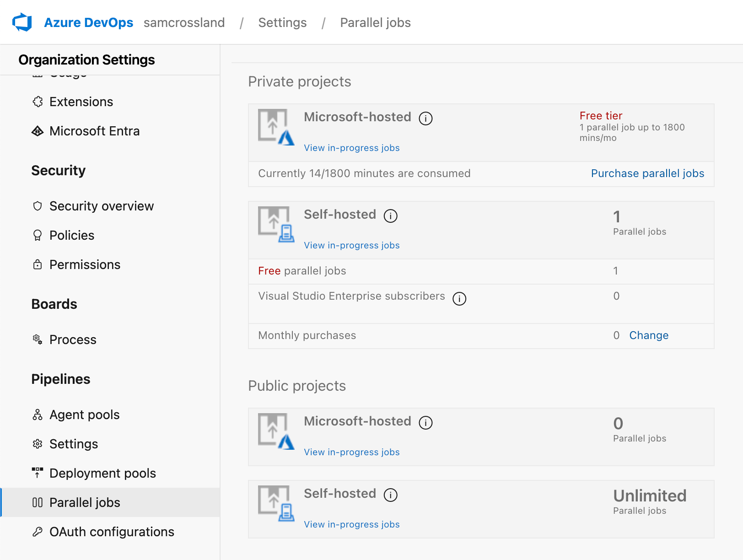This screenshot has height=560, width=743.
Task: Open Security overview page
Action: pos(102,206)
